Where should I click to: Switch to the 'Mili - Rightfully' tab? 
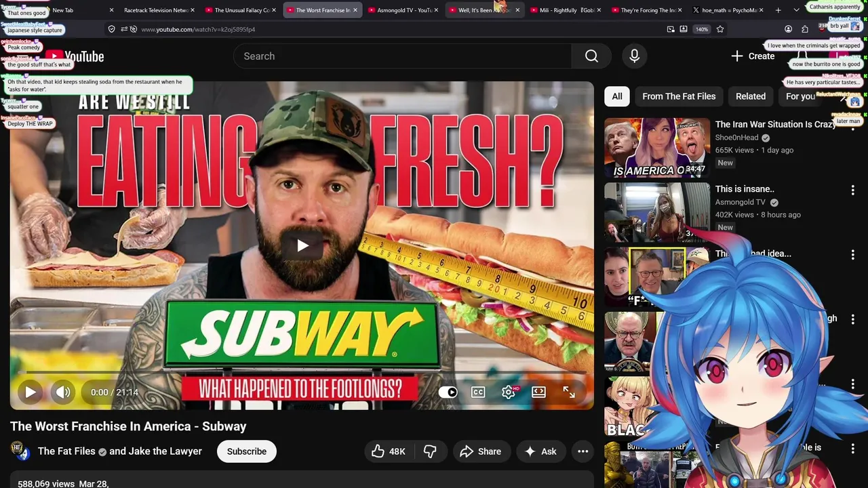coord(565,10)
